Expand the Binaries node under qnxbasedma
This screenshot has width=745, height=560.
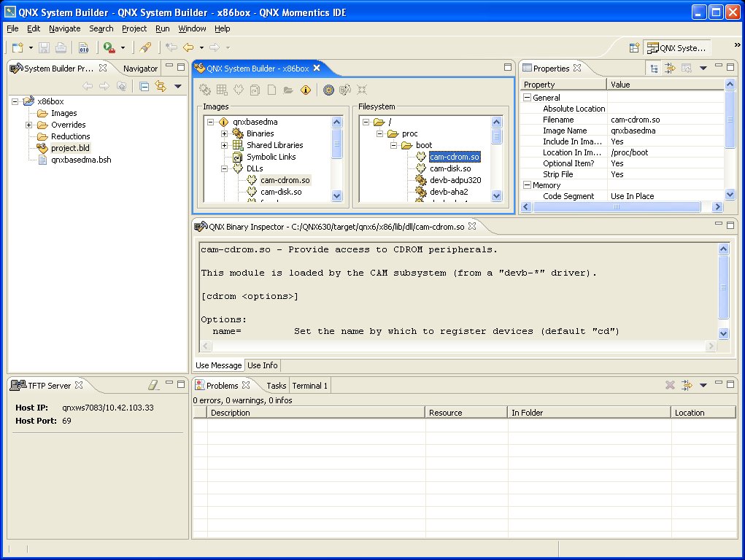[225, 133]
